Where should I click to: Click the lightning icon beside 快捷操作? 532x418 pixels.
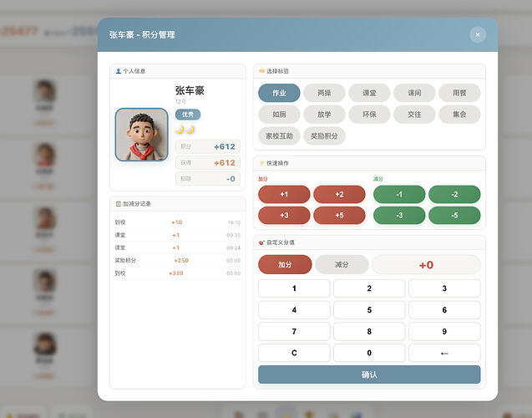261,163
